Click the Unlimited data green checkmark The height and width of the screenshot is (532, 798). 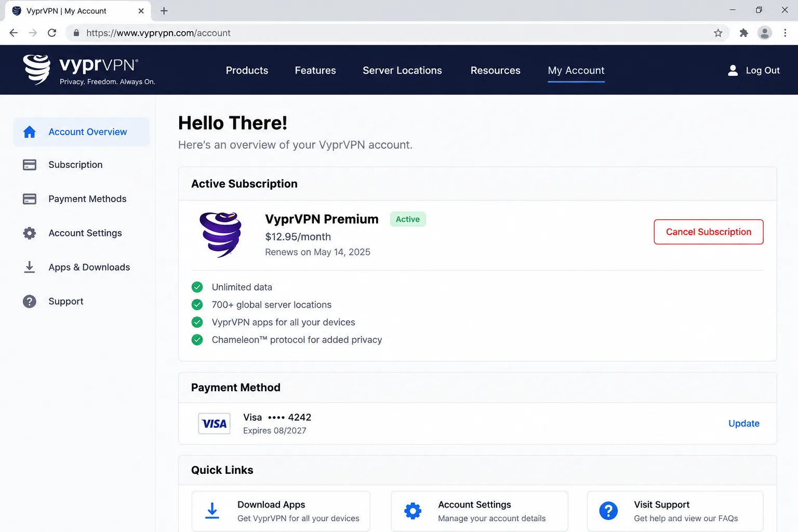point(197,287)
